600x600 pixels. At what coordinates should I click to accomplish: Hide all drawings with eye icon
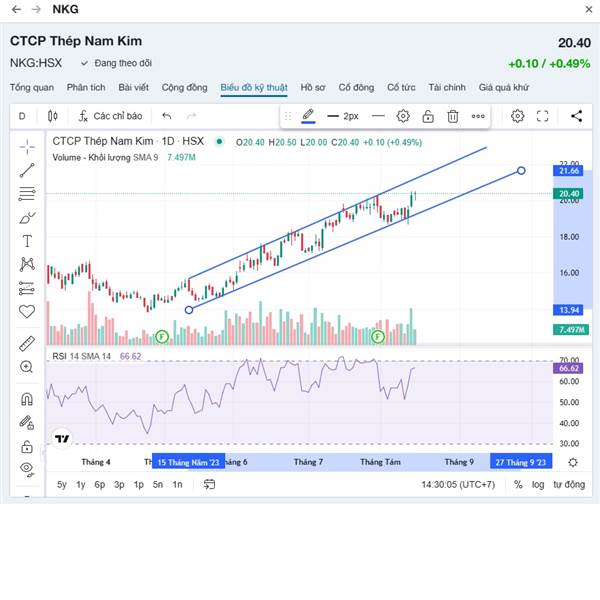(x=27, y=469)
